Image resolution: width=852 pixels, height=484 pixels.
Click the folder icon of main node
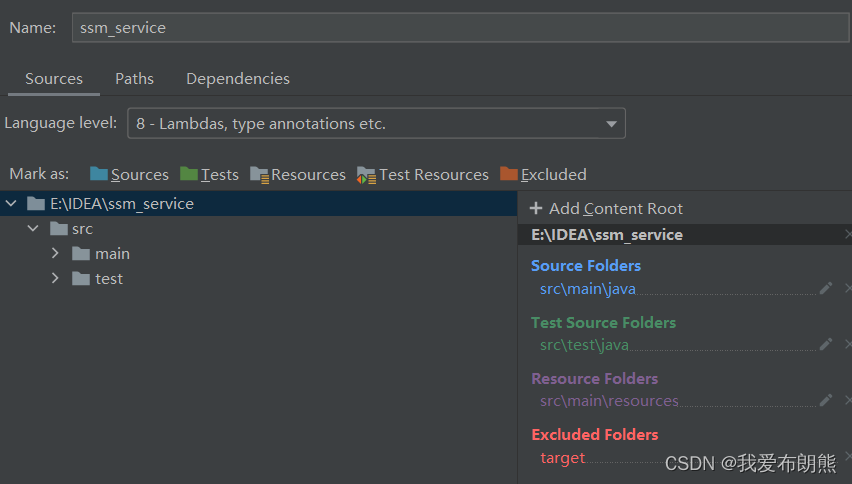[81, 254]
